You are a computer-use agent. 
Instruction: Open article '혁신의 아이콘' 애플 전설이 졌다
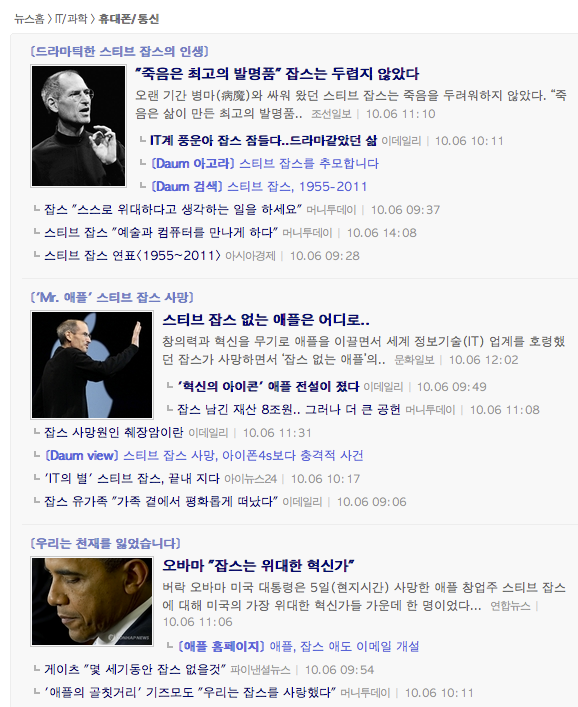(x=268, y=386)
